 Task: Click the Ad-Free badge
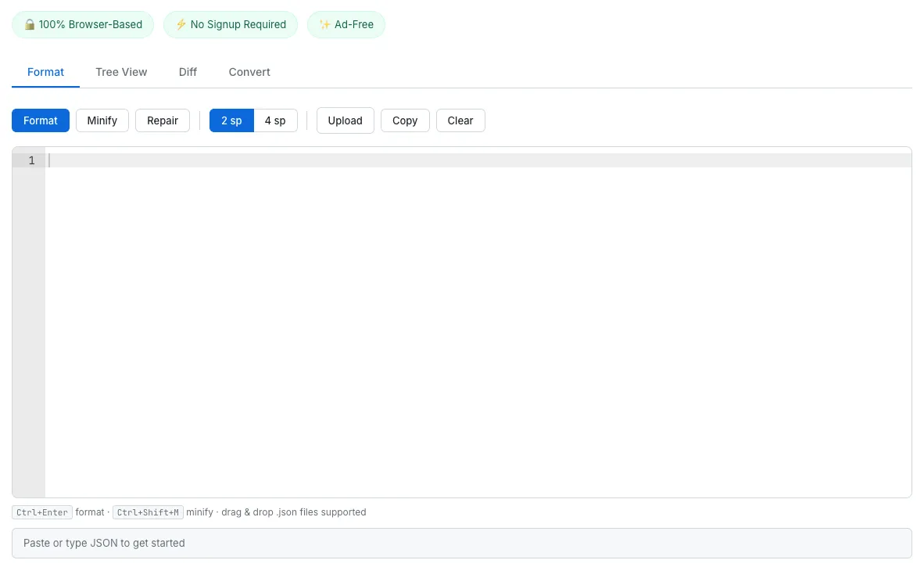tap(346, 24)
